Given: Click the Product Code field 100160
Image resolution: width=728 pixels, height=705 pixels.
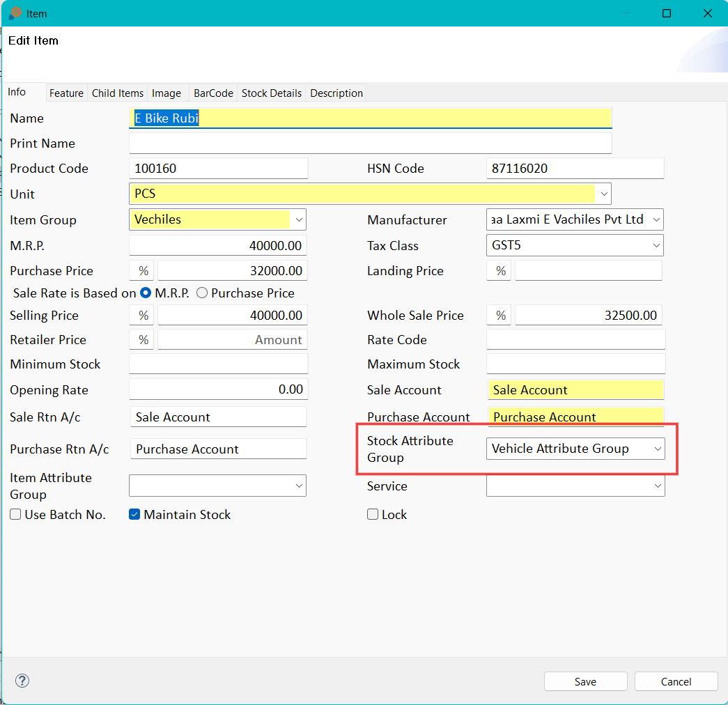Looking at the screenshot, I should (218, 168).
